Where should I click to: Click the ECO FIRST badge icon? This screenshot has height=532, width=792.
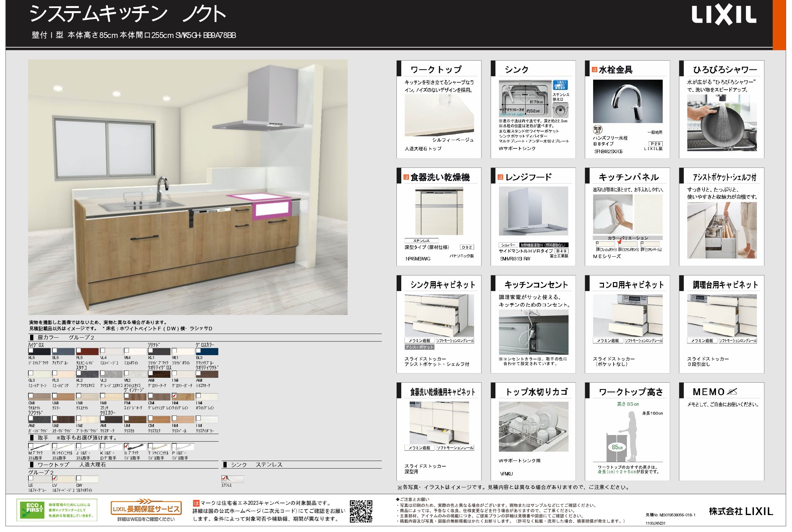click(x=33, y=510)
